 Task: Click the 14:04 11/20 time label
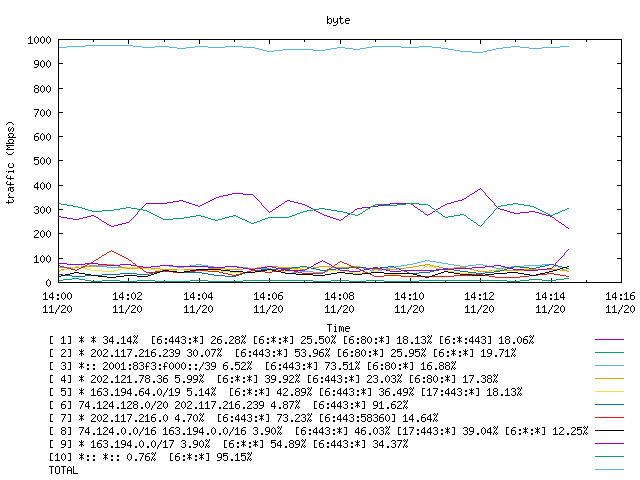point(198,302)
